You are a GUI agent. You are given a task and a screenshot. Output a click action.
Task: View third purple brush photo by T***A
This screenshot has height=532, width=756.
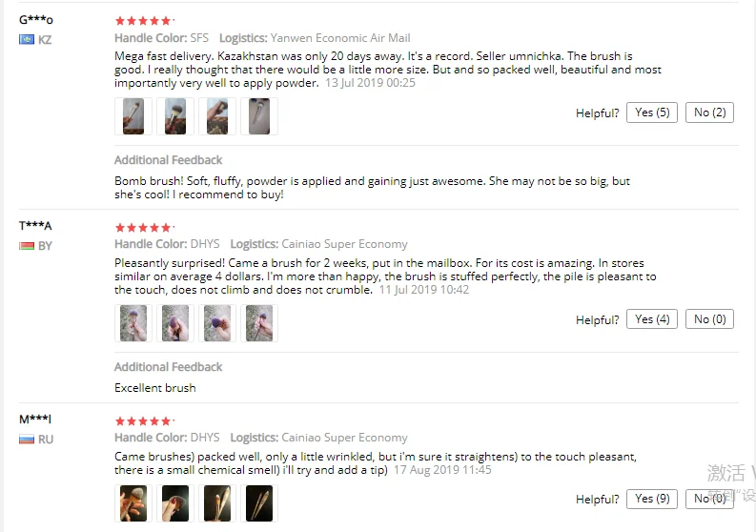[217, 323]
